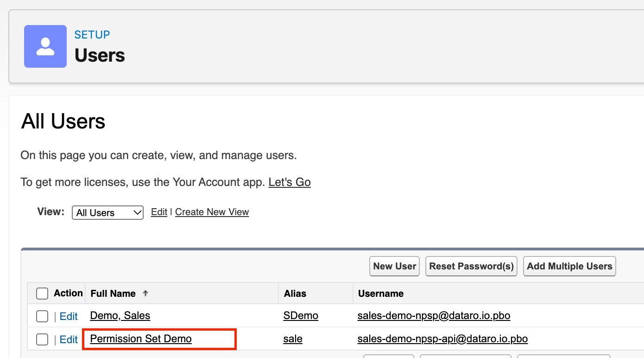644x358 pixels.
Task: Edit the Permission Set Demo user row
Action: click(69, 339)
